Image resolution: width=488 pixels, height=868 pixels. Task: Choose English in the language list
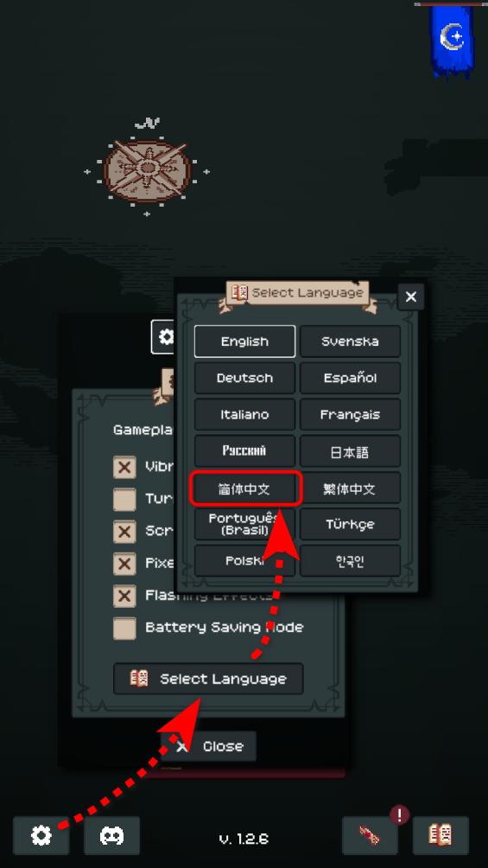pyautogui.click(x=244, y=341)
